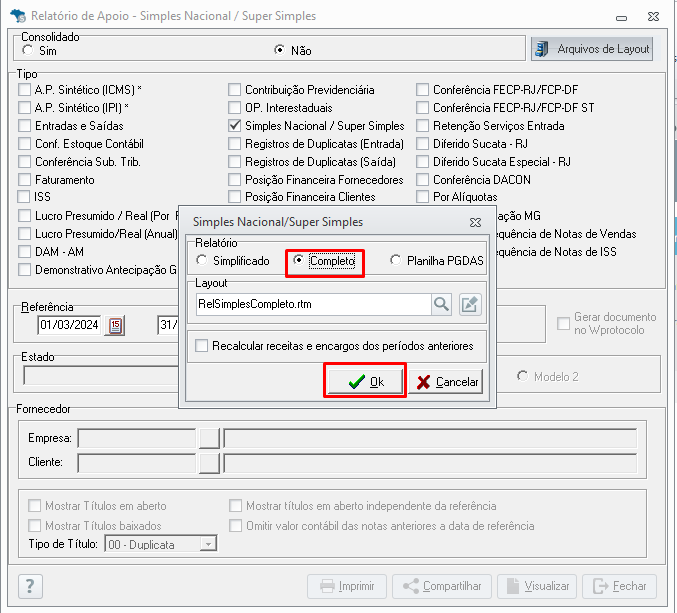Screen dimensions: 677x613
Task: Check ISS checkbox
Action: tap(23, 197)
